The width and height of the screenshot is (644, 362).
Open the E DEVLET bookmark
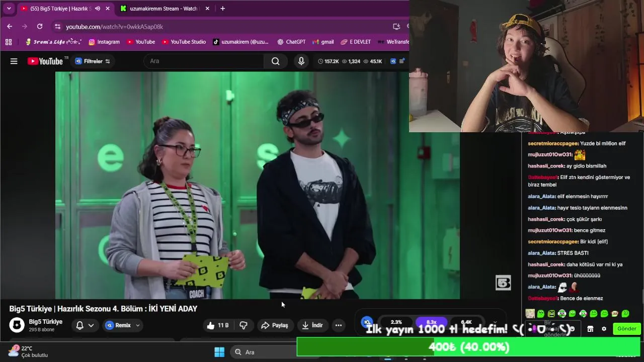pyautogui.click(x=356, y=42)
